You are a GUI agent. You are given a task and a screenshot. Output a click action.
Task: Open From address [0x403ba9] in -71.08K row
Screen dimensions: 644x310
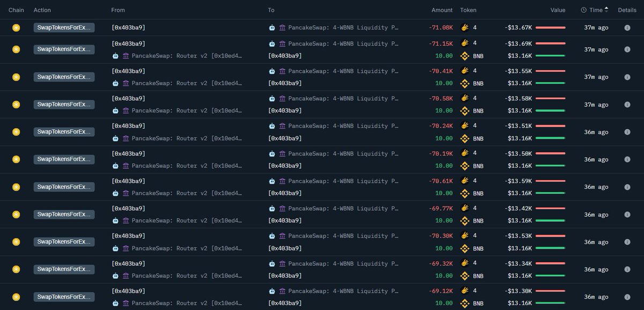[x=128, y=27]
